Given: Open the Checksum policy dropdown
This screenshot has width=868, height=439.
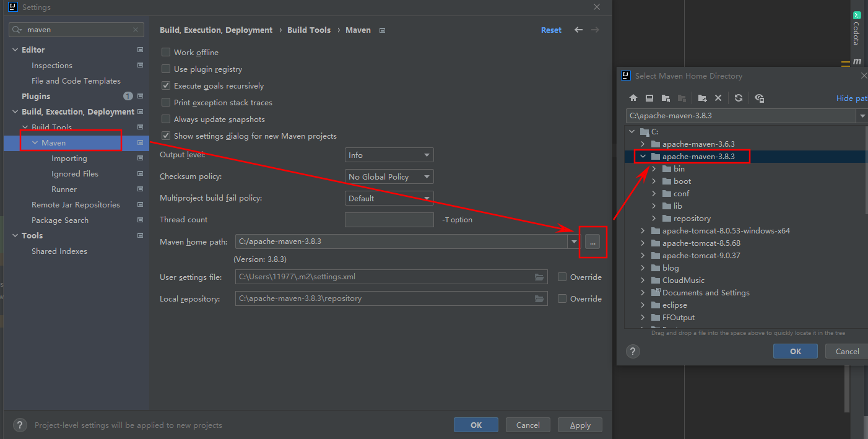Looking at the screenshot, I should coord(389,176).
